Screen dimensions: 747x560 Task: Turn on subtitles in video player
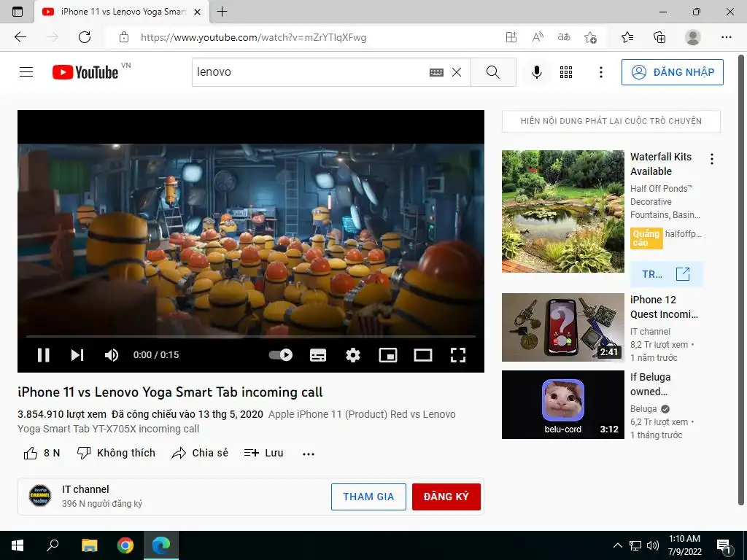pos(318,355)
